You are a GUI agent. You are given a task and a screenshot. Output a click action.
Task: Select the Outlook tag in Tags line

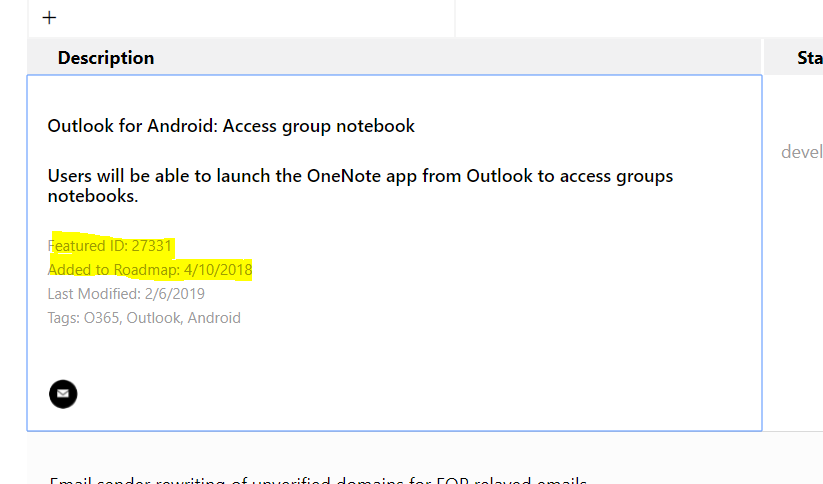coord(153,318)
